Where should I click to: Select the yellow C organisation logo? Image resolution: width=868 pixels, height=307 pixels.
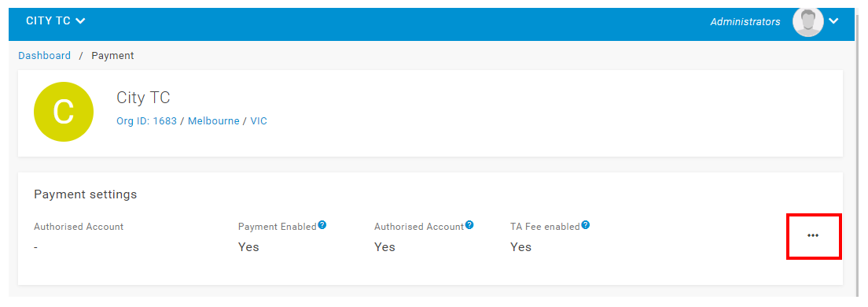coord(63,112)
